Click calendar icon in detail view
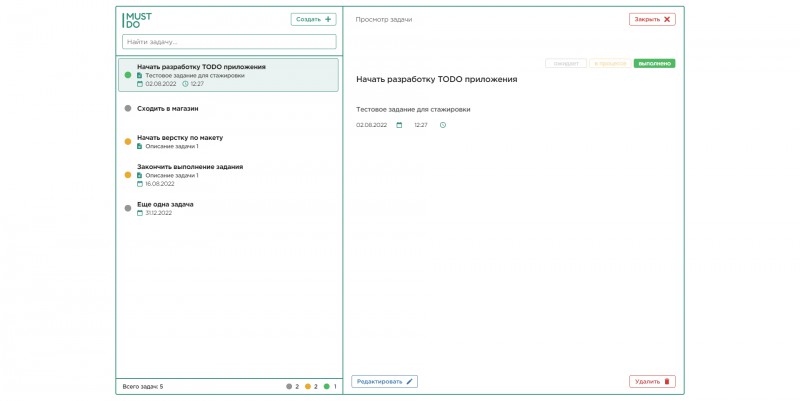800x401 pixels. click(399, 125)
